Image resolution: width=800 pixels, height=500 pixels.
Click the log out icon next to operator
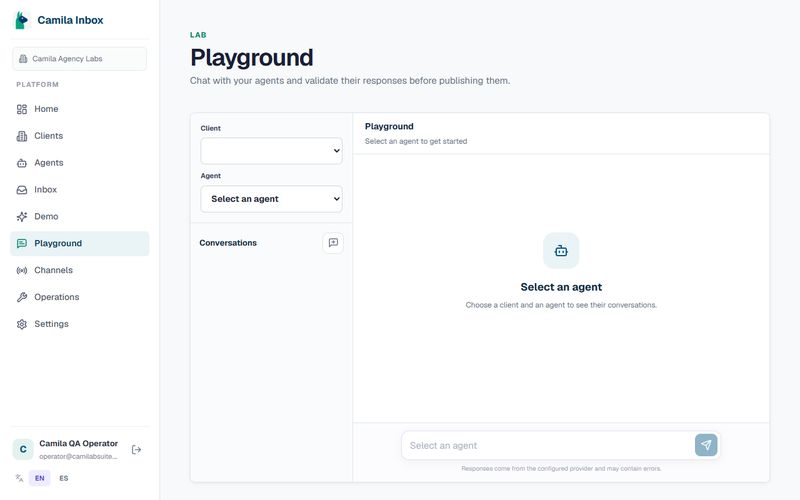point(136,449)
